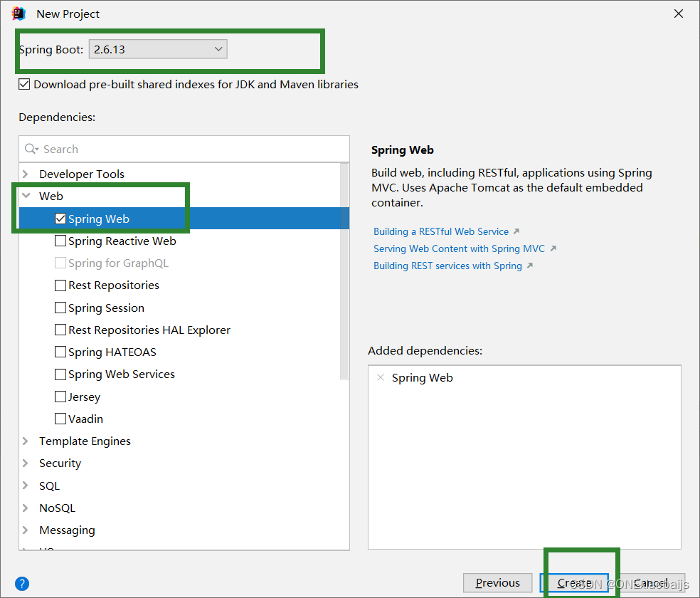This screenshot has width=700, height=598.
Task: Open Building REST services with Spring link
Action: point(447,266)
